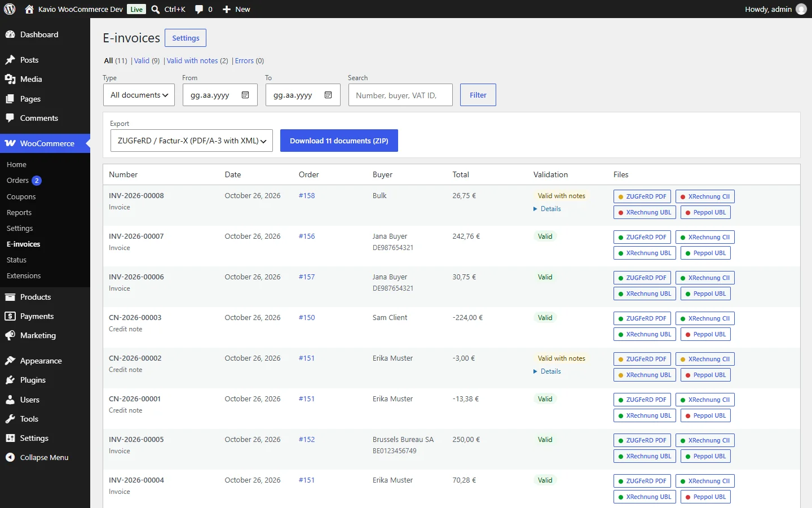The width and height of the screenshot is (812, 508).
Task: Click the Marketing megaphone icon
Action: (x=10, y=335)
